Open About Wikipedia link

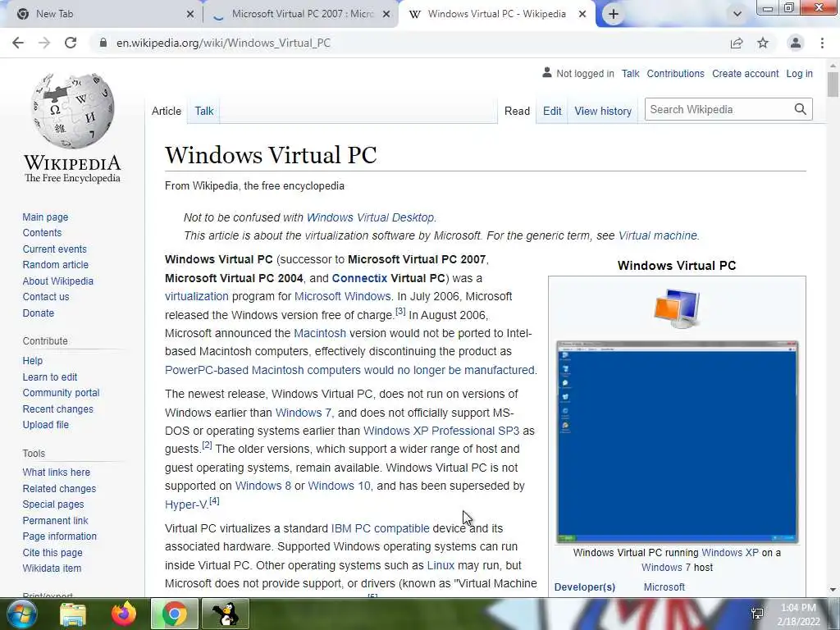58,281
